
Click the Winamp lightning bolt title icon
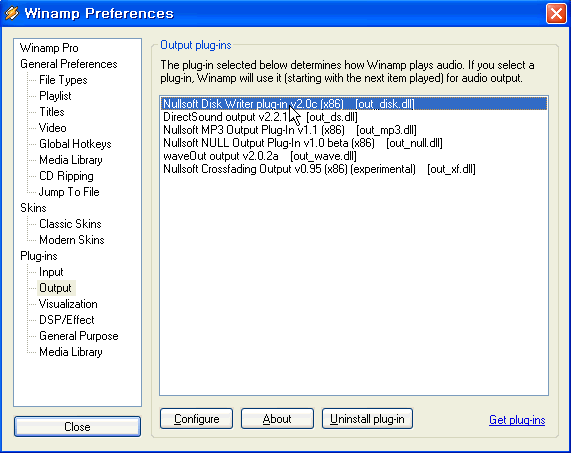point(12,13)
